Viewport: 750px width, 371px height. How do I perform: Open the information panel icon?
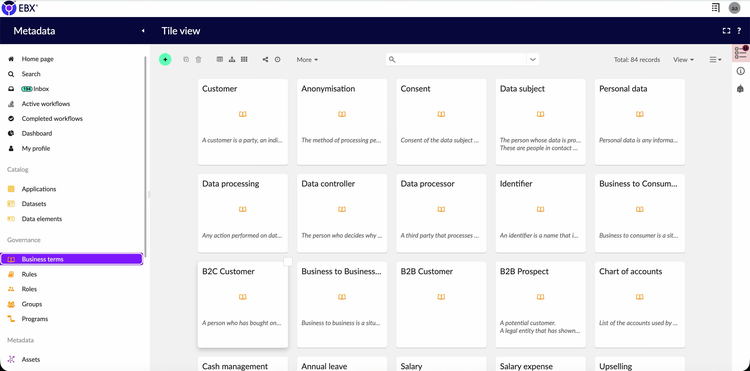(741, 71)
